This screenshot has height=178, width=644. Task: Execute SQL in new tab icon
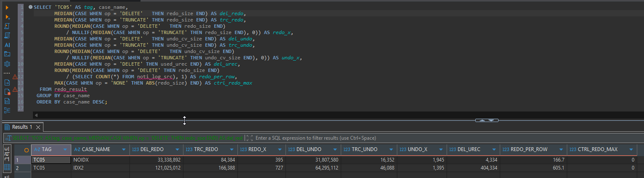click(x=7, y=17)
